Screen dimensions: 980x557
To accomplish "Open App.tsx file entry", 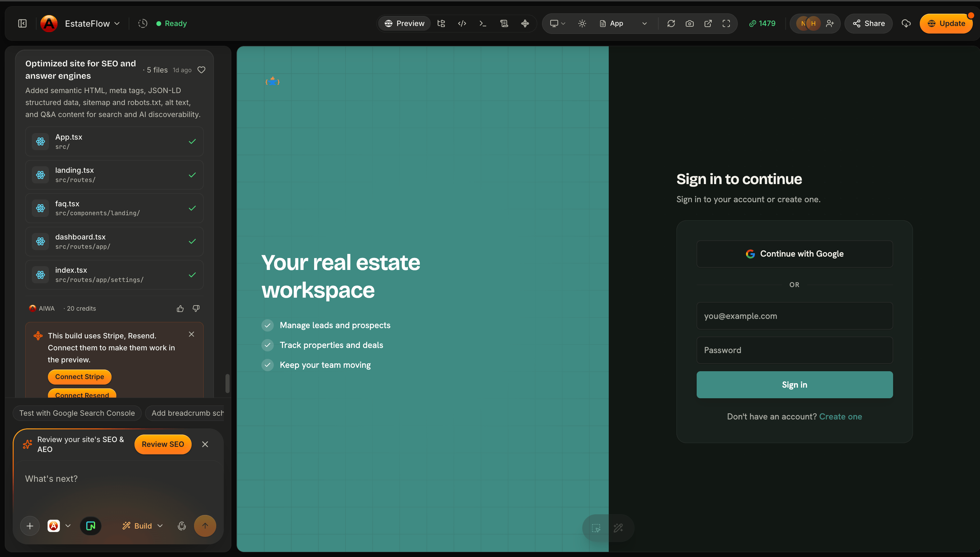I will (x=114, y=142).
